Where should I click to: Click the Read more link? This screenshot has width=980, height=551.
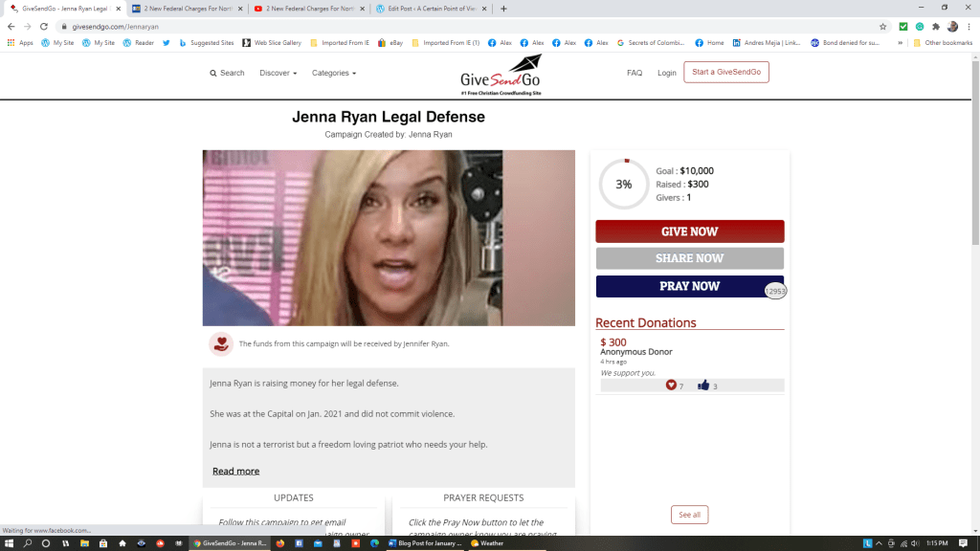coord(235,471)
